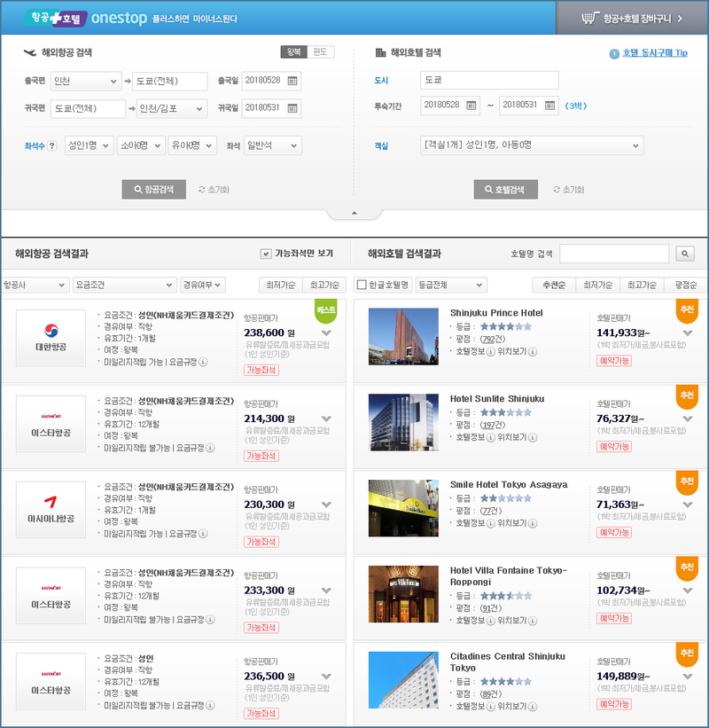The height and width of the screenshot is (728, 709).
Task: Expand details for the 238,600원 대한항공 fare
Action: [326, 333]
